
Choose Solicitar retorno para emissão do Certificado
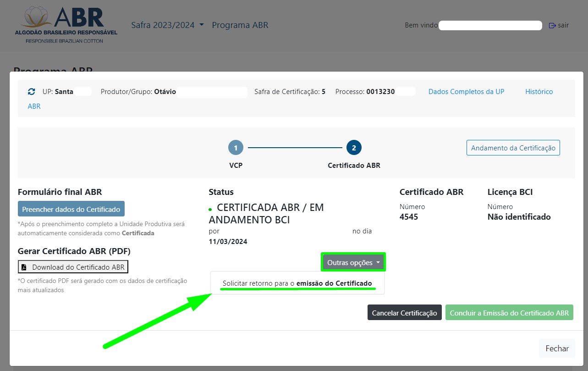point(297,283)
